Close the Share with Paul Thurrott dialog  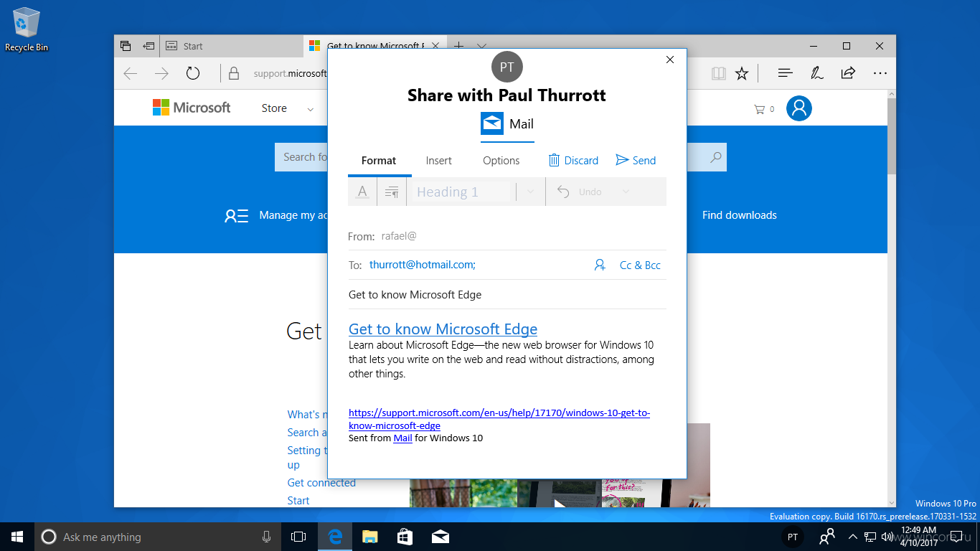tap(670, 60)
